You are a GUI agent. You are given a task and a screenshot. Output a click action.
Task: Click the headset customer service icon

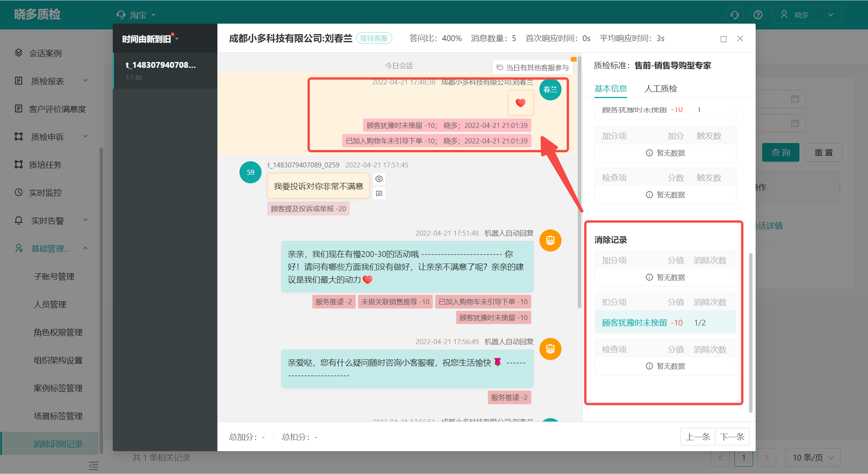click(x=735, y=15)
